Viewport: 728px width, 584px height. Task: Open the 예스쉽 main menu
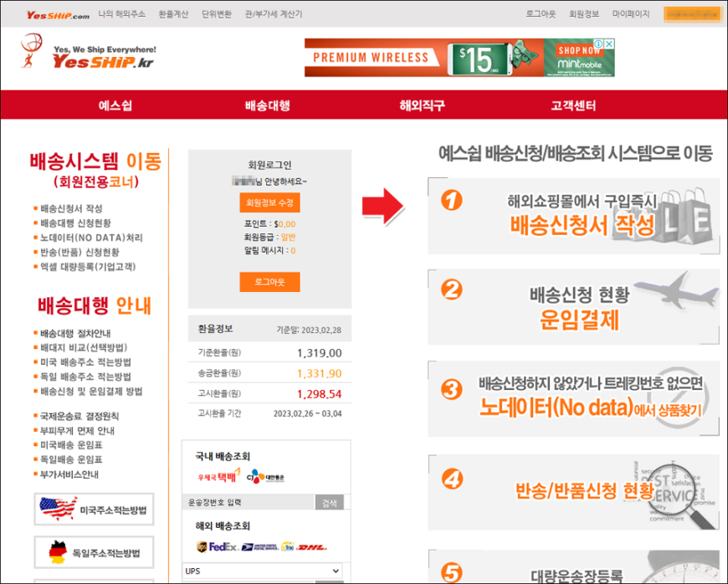pyautogui.click(x=115, y=105)
